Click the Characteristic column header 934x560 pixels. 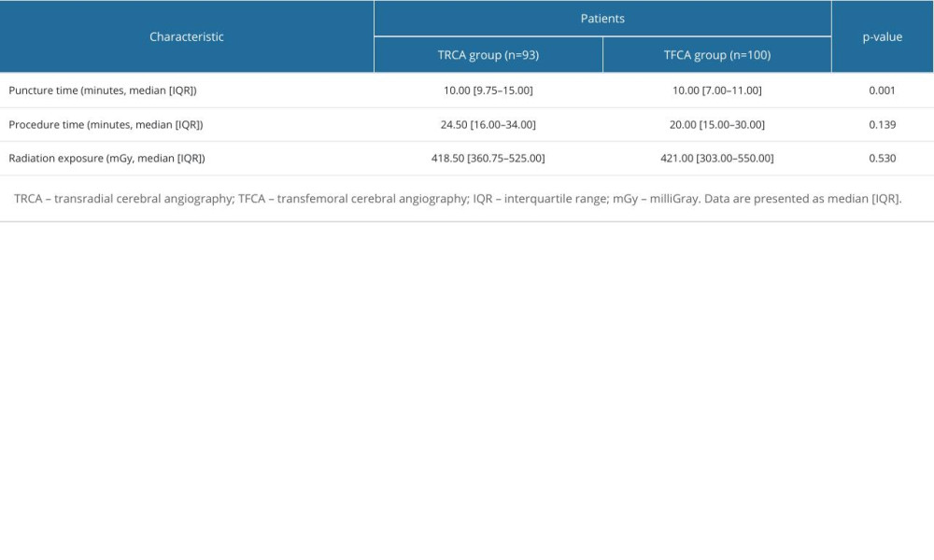point(187,36)
